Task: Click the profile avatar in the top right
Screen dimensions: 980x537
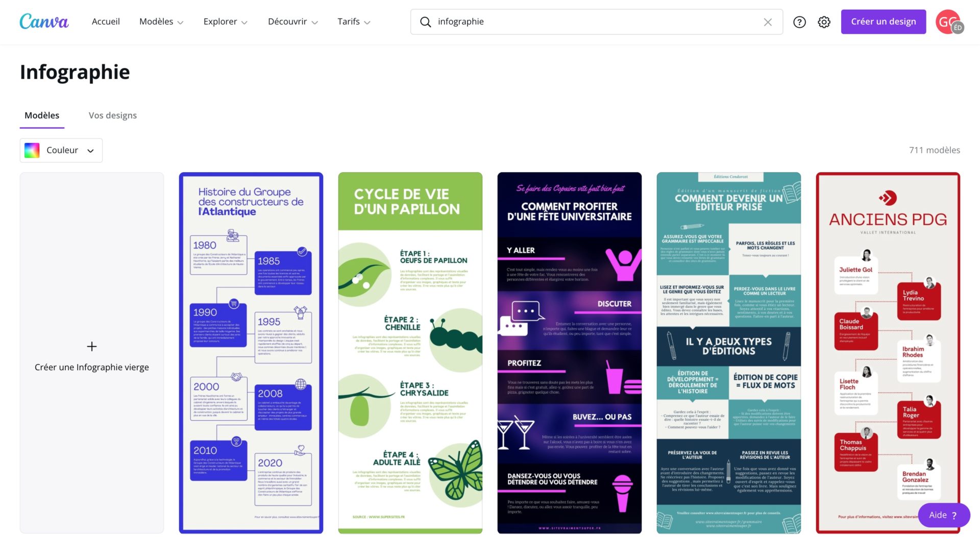Action: click(x=948, y=21)
